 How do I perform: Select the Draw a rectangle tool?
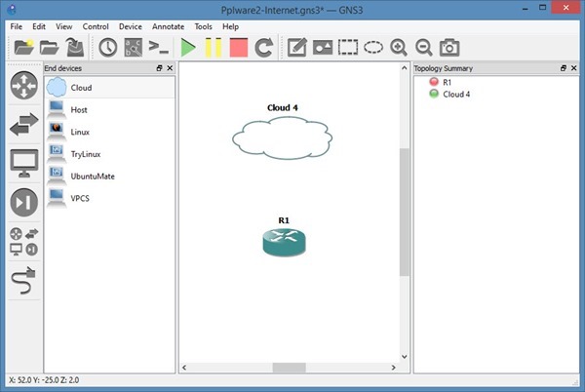point(348,48)
